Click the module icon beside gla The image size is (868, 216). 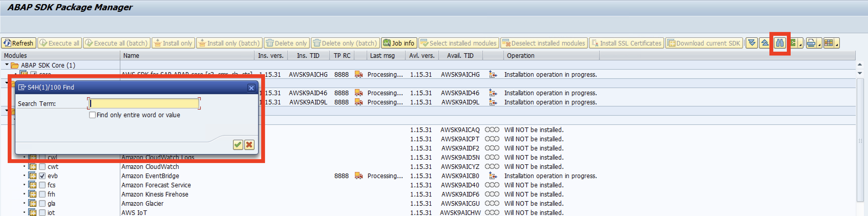(x=33, y=203)
